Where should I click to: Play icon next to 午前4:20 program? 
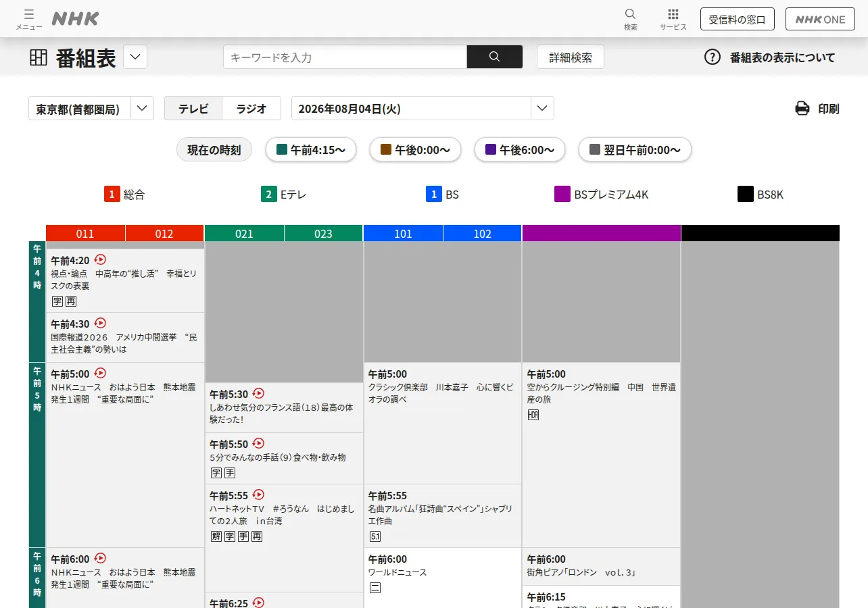click(101, 259)
